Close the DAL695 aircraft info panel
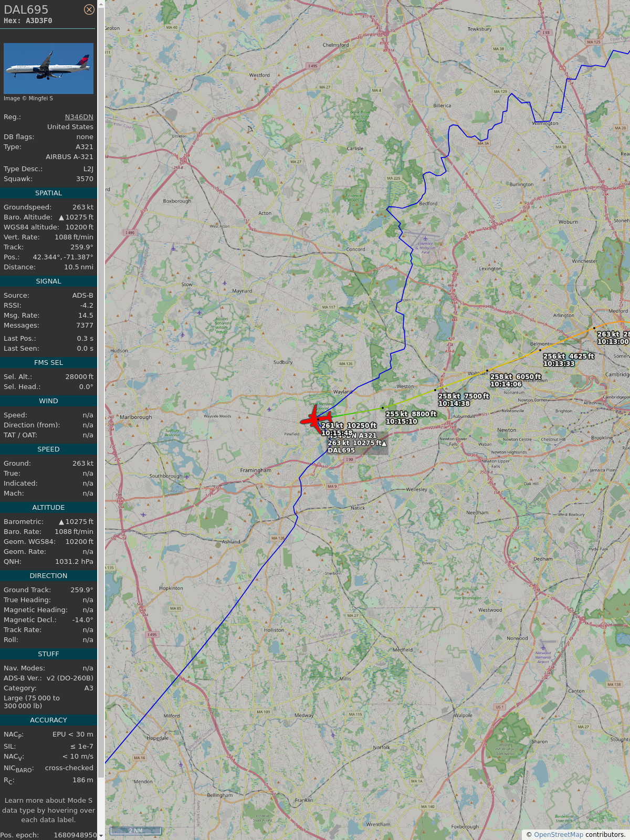The width and height of the screenshot is (630, 840). pos(89,9)
